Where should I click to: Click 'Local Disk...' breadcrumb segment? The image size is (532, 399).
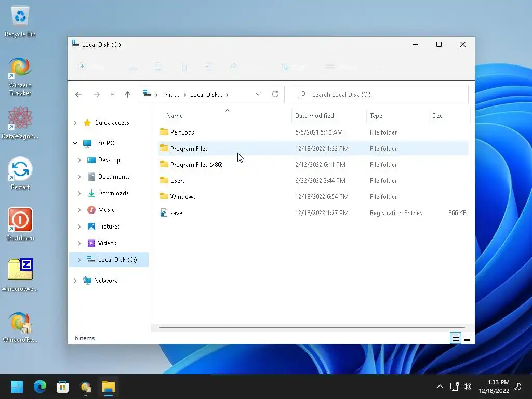click(206, 95)
